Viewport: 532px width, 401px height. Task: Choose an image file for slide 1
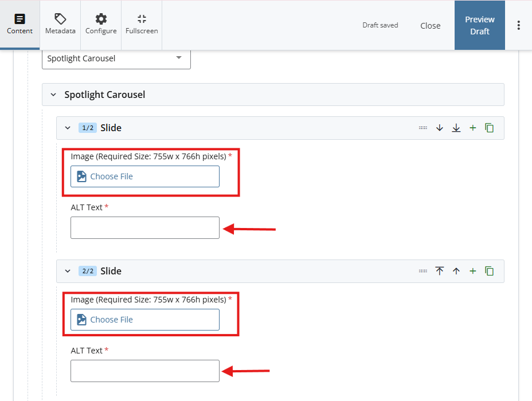pyautogui.click(x=145, y=176)
